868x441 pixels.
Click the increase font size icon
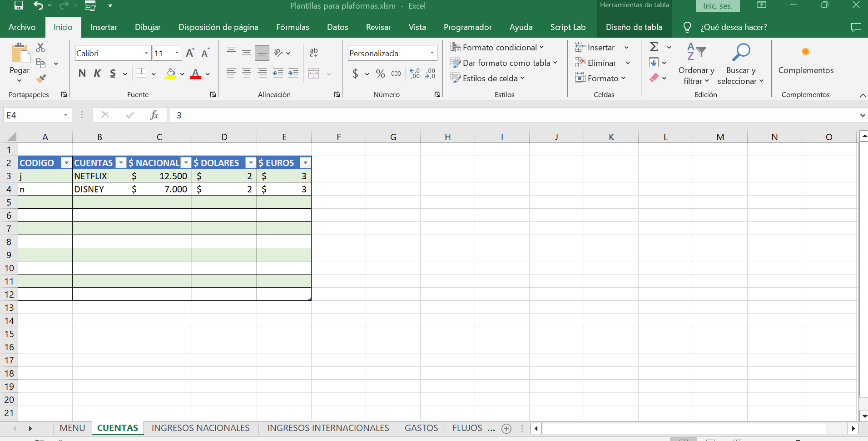[x=190, y=53]
